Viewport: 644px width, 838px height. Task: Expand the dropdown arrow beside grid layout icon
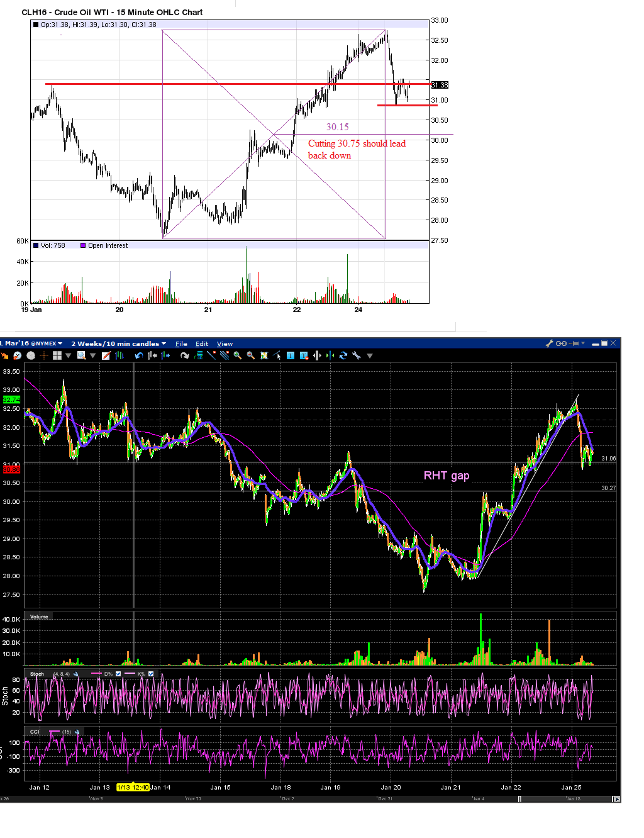[x=69, y=355]
